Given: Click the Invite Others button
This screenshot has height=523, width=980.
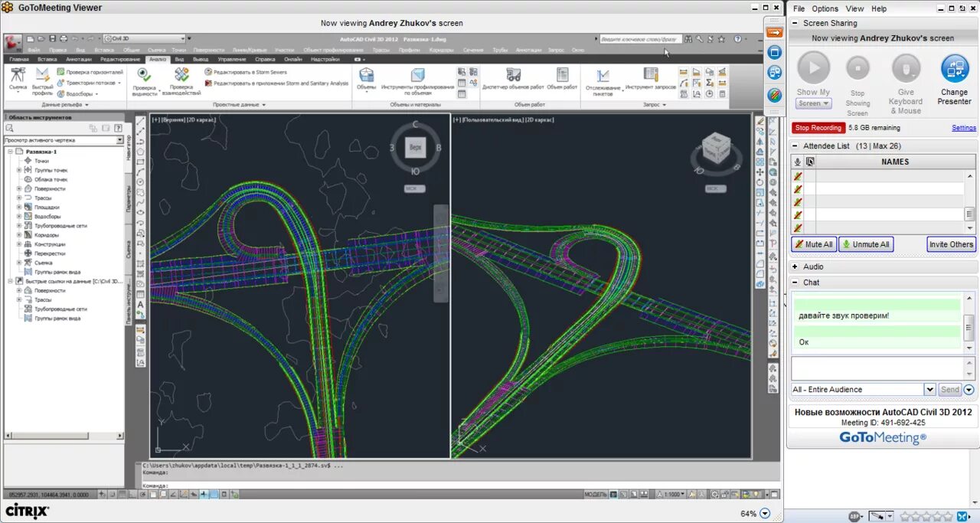Looking at the screenshot, I should [951, 244].
